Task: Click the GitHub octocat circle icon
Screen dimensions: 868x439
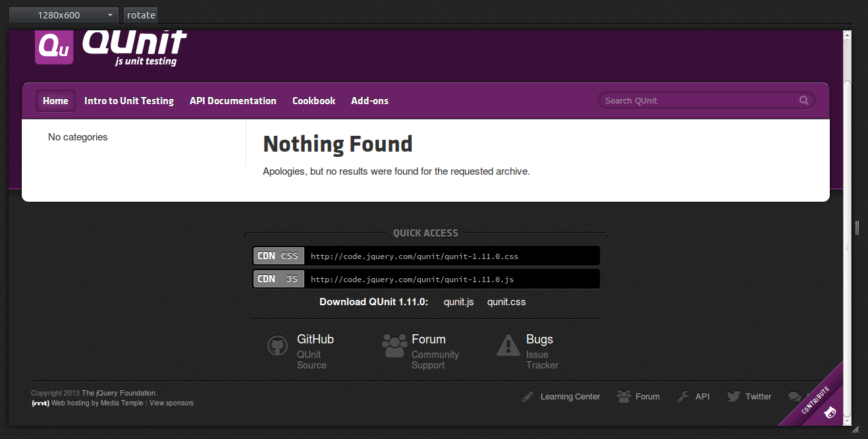Action: pyautogui.click(x=278, y=345)
